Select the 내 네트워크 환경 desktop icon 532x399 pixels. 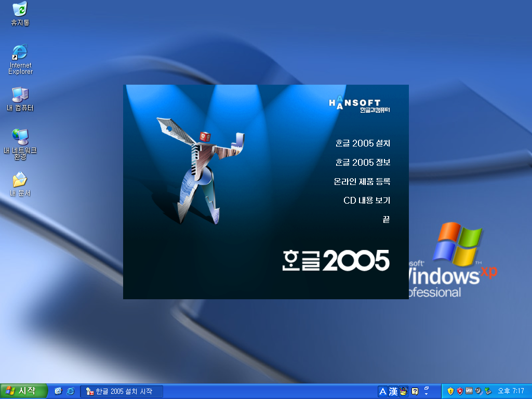coord(20,144)
